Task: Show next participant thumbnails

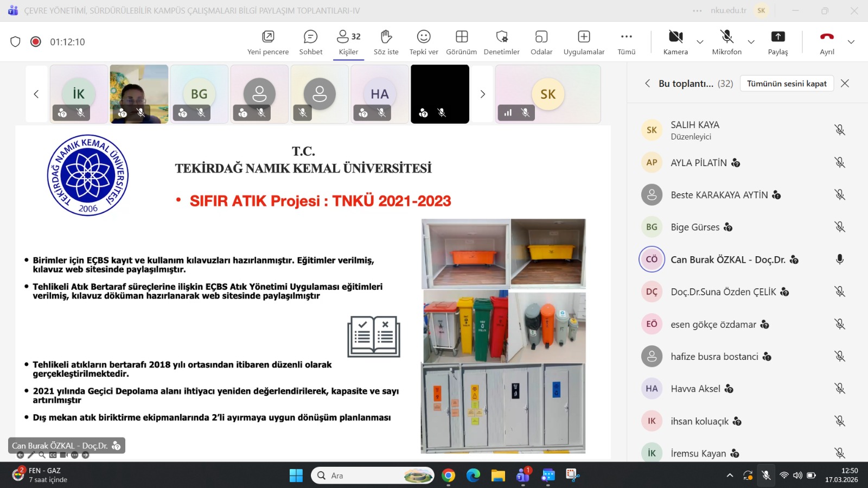Action: tap(482, 94)
